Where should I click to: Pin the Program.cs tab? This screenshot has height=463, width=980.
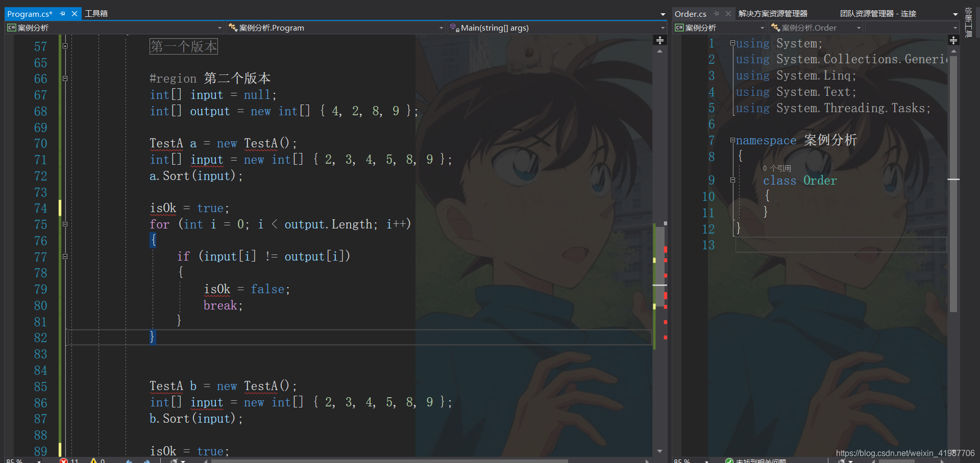63,14
